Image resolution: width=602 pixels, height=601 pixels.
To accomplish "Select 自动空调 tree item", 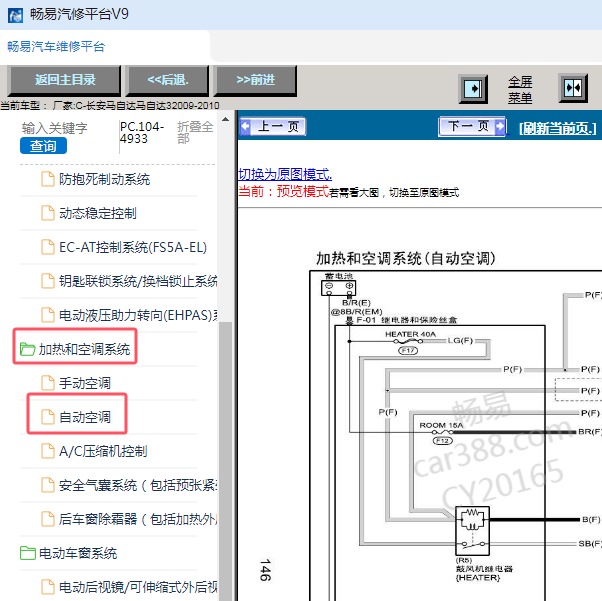I will (85, 417).
